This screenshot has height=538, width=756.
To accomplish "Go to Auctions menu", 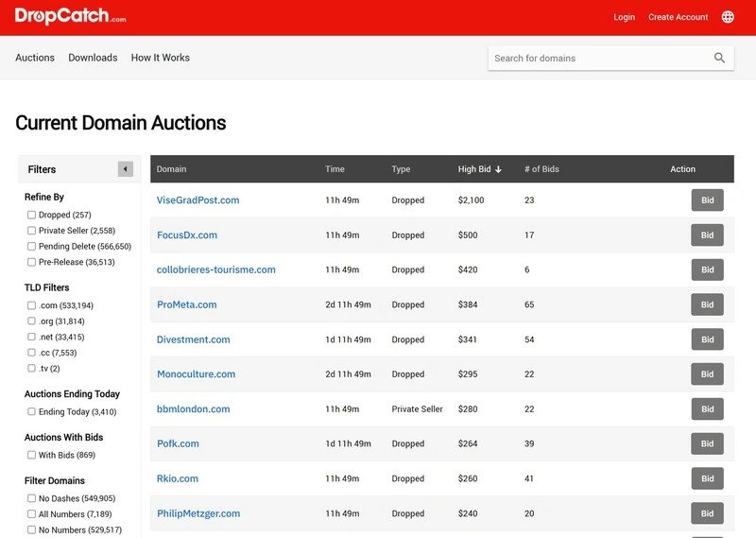I will pos(35,58).
